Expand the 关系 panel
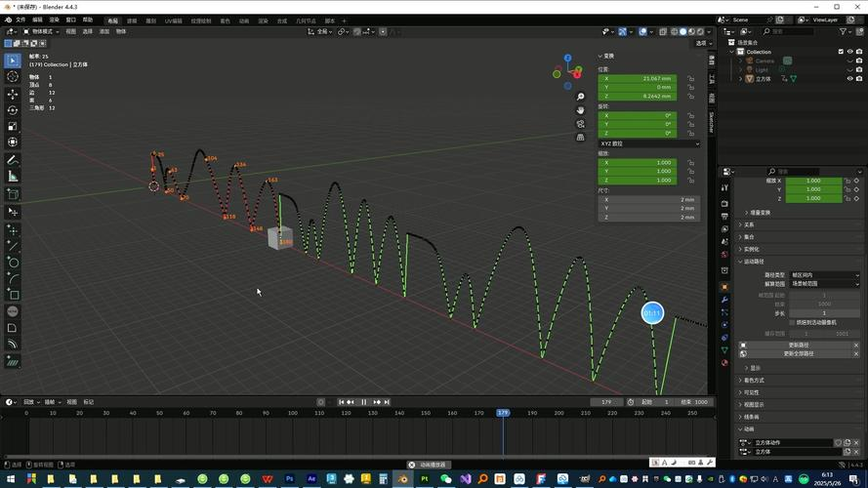 749,224
